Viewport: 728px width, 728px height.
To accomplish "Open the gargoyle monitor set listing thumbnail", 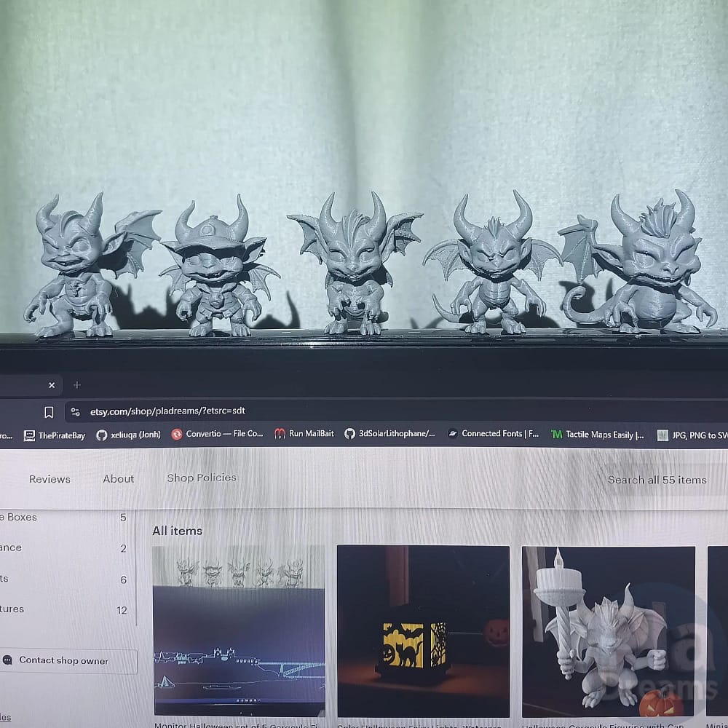I will click(x=239, y=630).
